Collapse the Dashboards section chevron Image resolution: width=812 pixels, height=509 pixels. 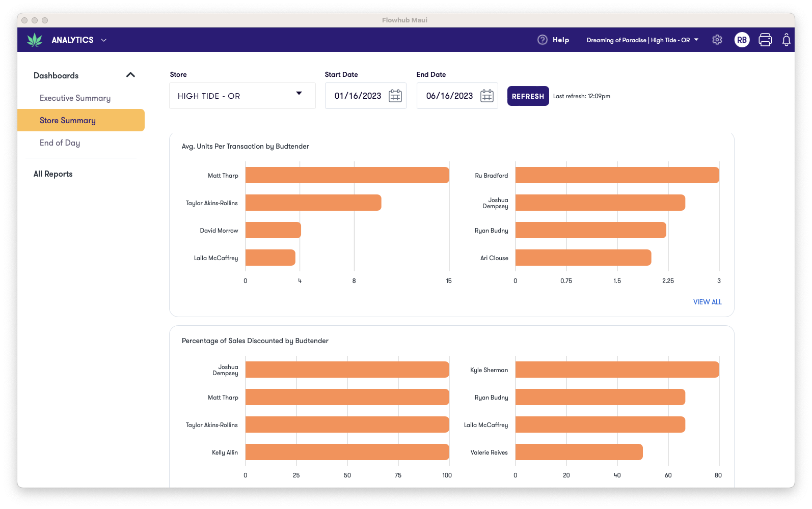pyautogui.click(x=130, y=75)
